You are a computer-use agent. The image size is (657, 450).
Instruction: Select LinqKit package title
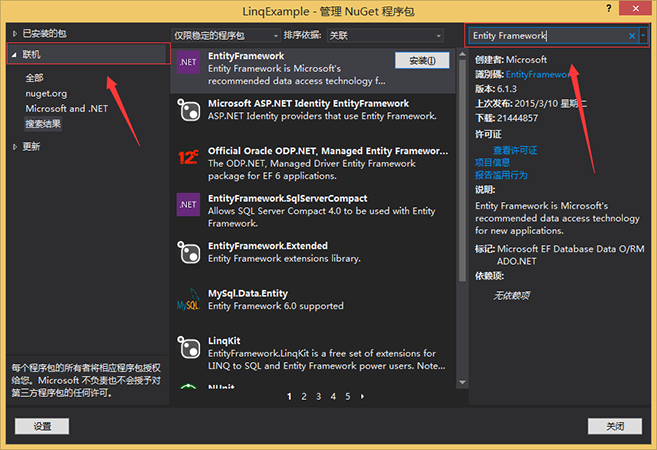point(224,341)
